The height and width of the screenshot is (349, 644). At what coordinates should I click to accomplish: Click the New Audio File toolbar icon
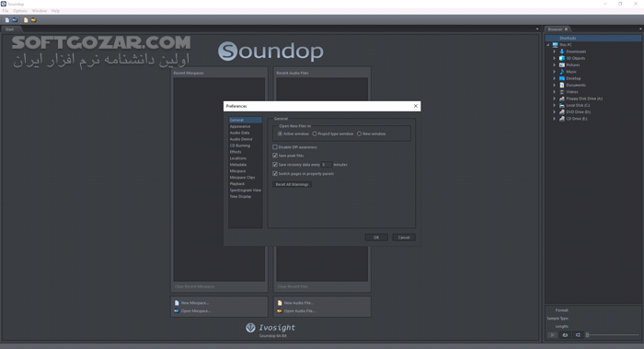point(26,19)
